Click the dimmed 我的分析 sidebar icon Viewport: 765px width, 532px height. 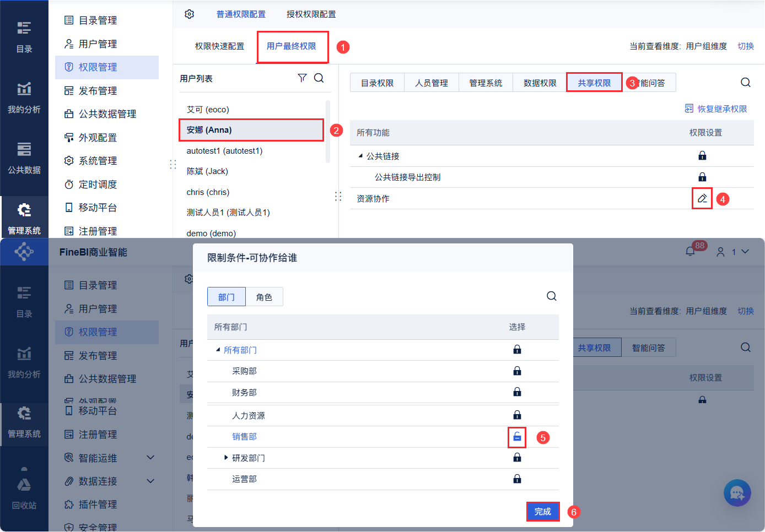pos(24,354)
